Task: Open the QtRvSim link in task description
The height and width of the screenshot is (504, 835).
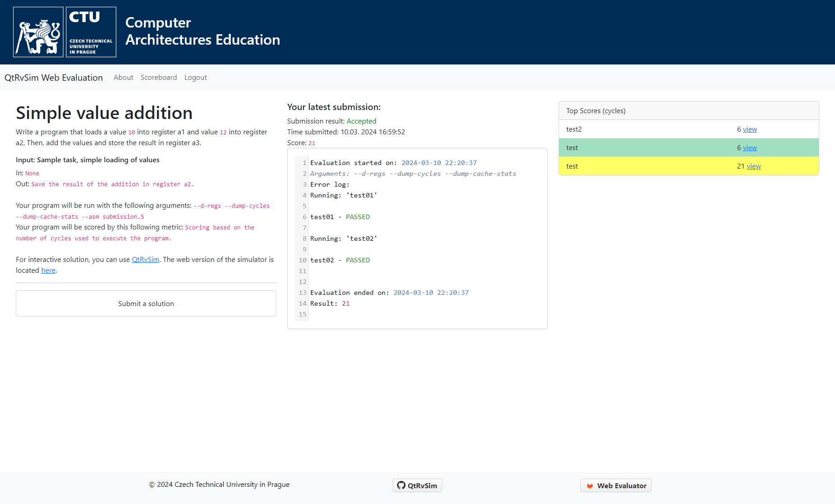Action: (145, 260)
